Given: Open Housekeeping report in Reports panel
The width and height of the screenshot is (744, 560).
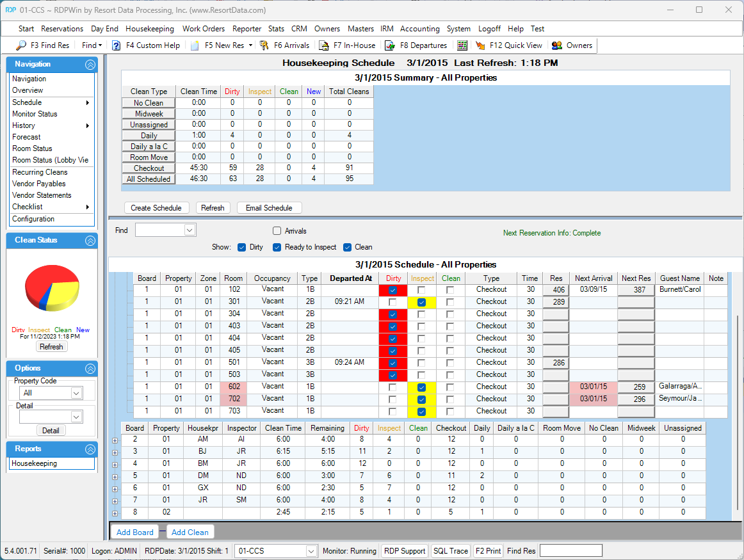Looking at the screenshot, I should tap(34, 463).
